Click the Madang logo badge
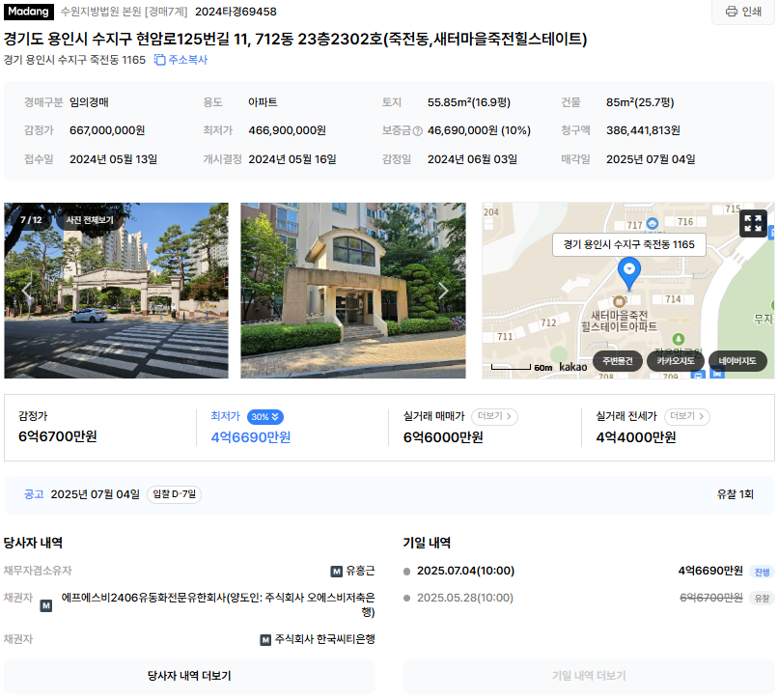Screen dimensions: 778x700 28,12
